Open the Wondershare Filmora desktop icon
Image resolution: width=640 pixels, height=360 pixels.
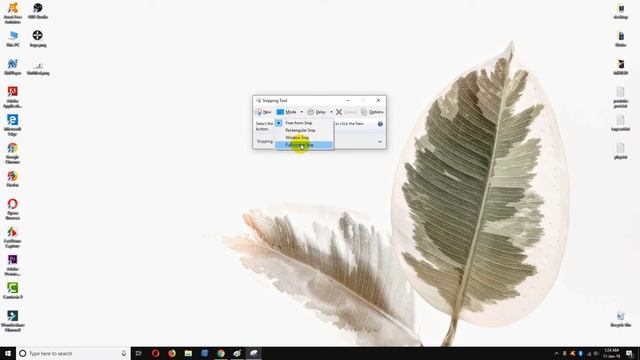[x=13, y=321]
